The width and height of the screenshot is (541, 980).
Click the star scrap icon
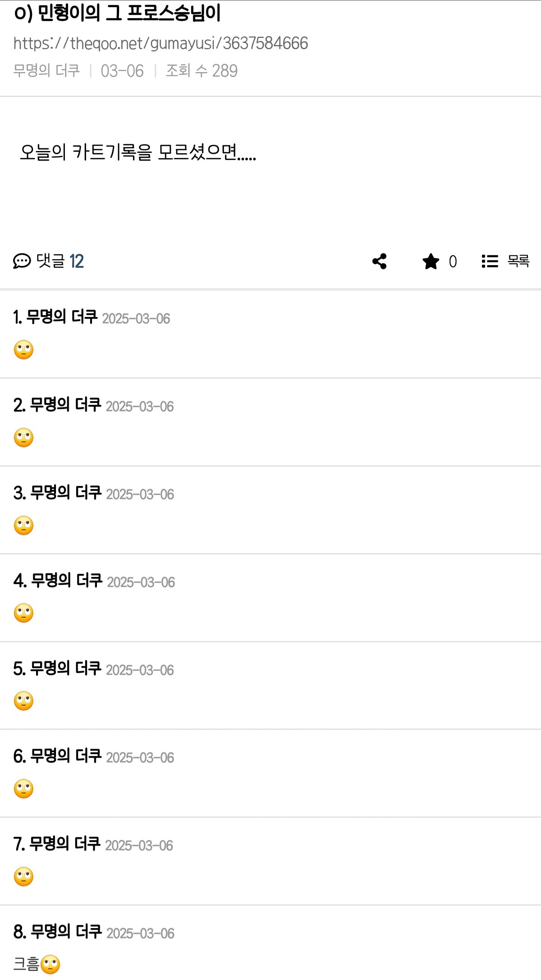click(x=431, y=261)
